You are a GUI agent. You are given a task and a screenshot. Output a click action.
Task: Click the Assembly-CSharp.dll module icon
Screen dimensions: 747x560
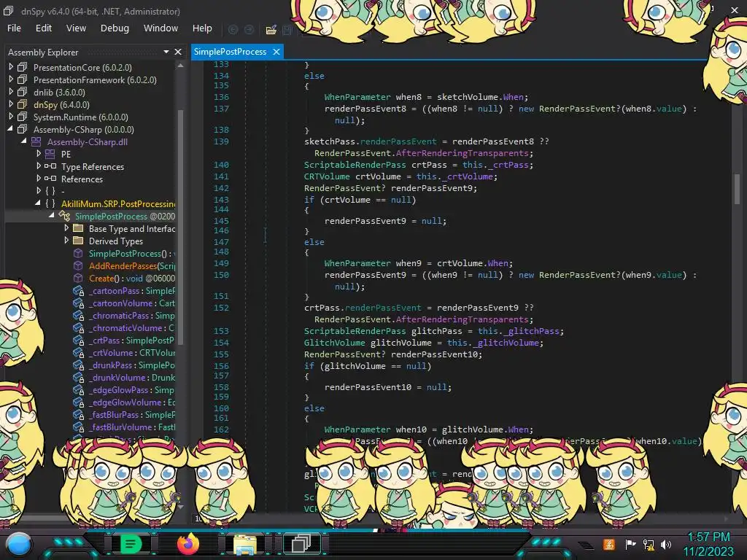tap(36, 141)
